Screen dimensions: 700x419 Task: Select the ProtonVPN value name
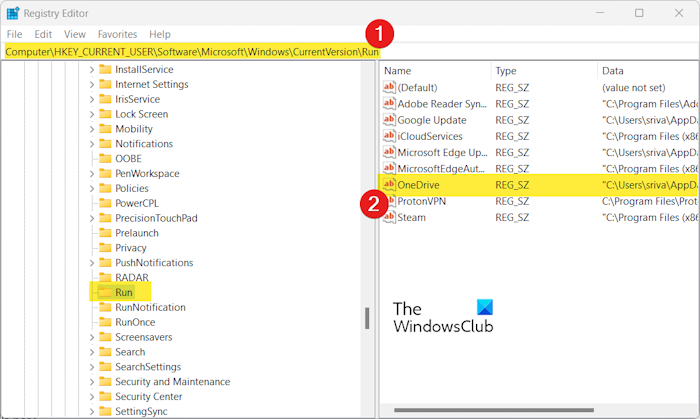coord(421,201)
